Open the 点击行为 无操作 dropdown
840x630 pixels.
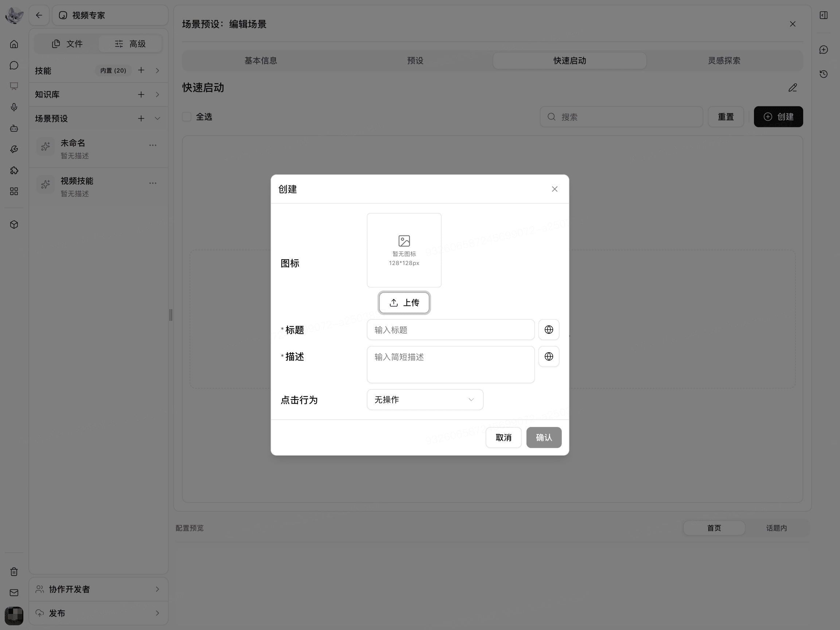pos(425,400)
